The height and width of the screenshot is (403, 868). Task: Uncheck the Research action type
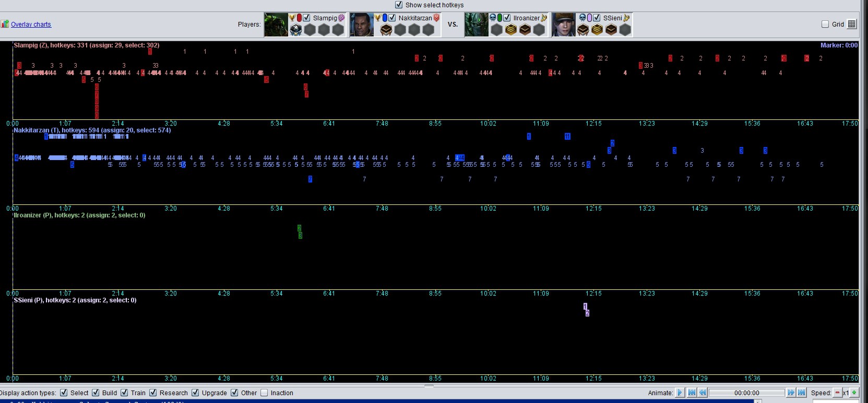153,393
